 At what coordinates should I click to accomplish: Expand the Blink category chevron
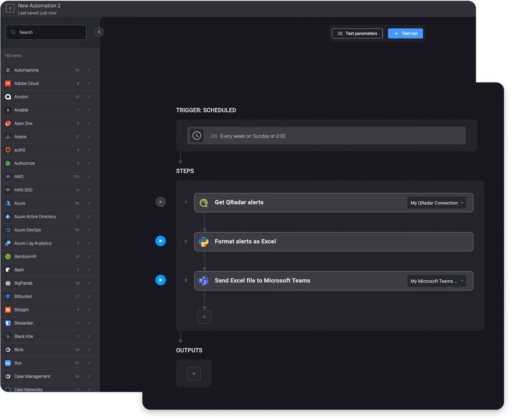(x=89, y=350)
